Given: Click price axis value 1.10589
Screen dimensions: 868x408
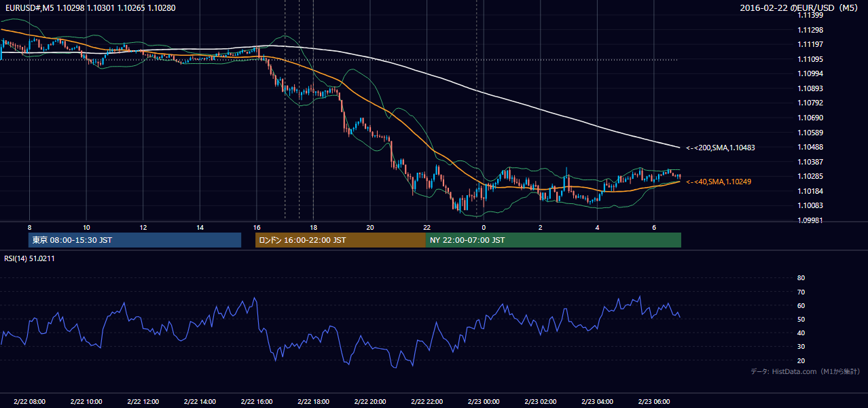Looking at the screenshot, I should [811, 133].
